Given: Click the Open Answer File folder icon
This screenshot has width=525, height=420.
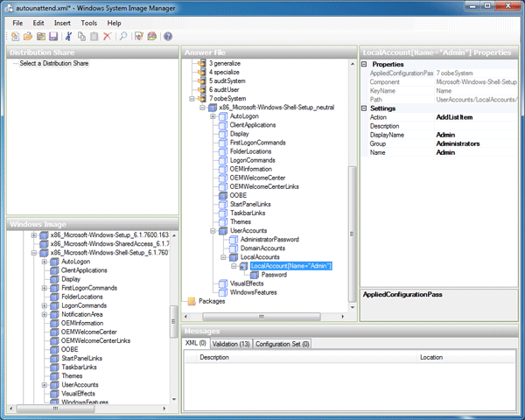Looking at the screenshot, I should tap(28, 37).
